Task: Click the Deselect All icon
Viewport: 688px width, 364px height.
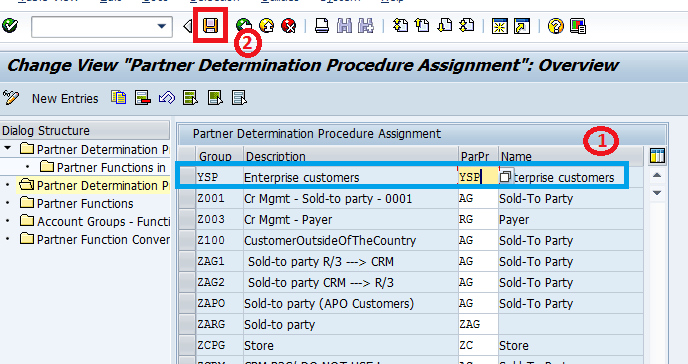Action: click(239, 97)
